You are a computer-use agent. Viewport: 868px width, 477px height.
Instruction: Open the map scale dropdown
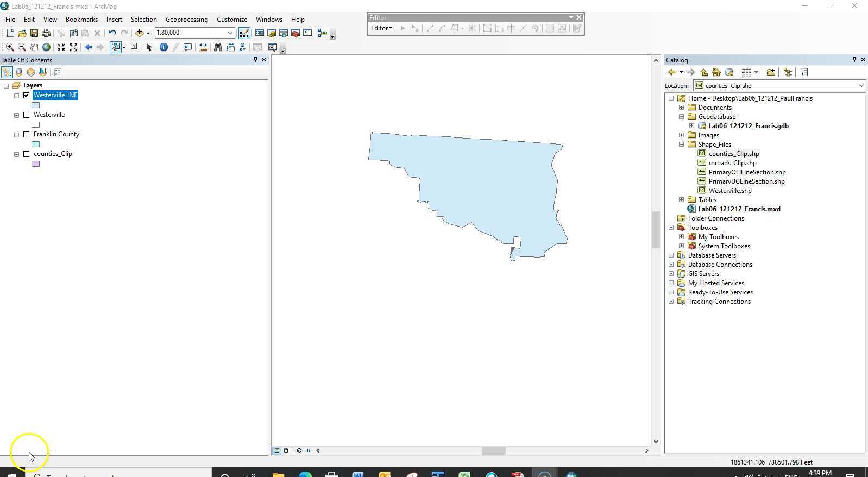tap(230, 33)
